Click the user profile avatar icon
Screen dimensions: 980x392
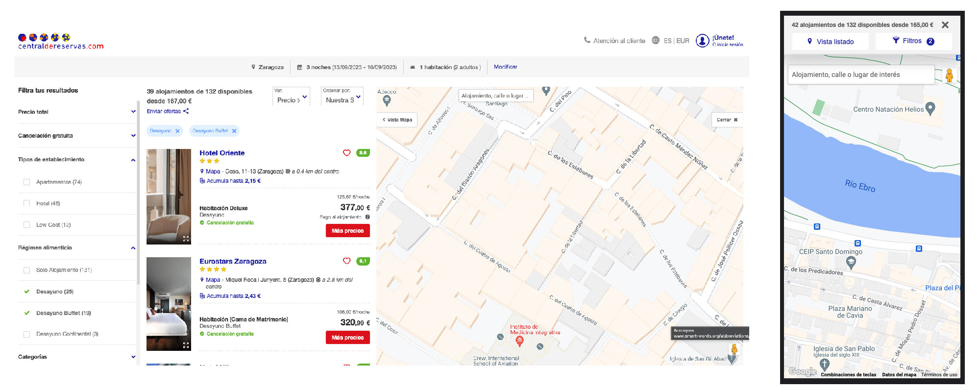702,41
